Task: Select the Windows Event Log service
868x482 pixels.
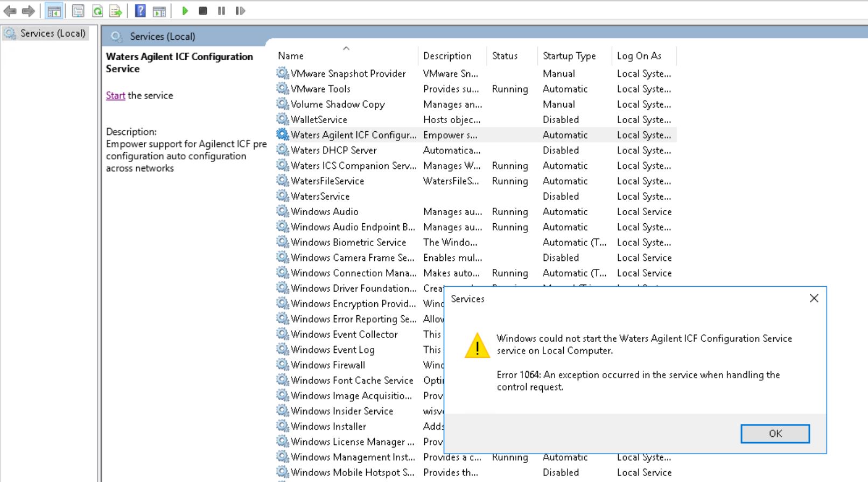Action: [x=359, y=350]
